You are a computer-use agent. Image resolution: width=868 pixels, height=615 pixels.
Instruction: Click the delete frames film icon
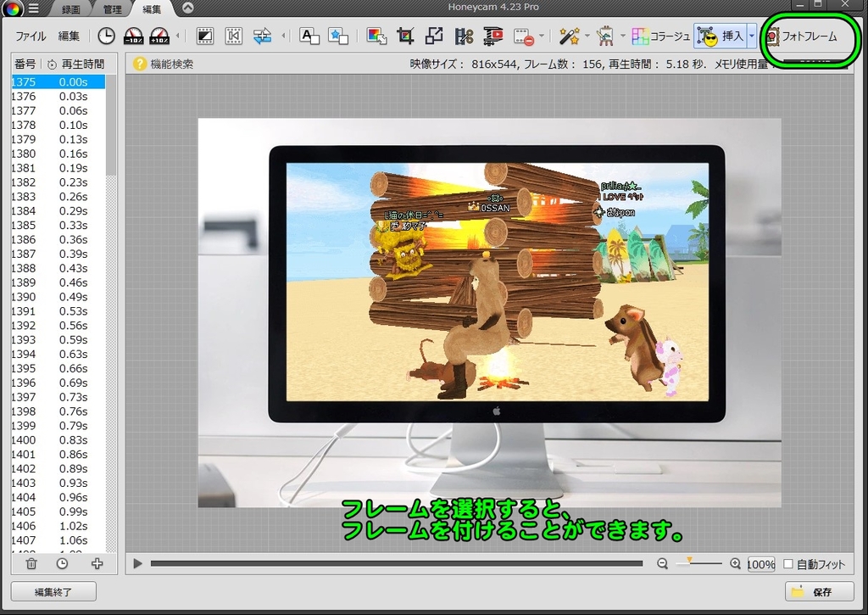(523, 36)
